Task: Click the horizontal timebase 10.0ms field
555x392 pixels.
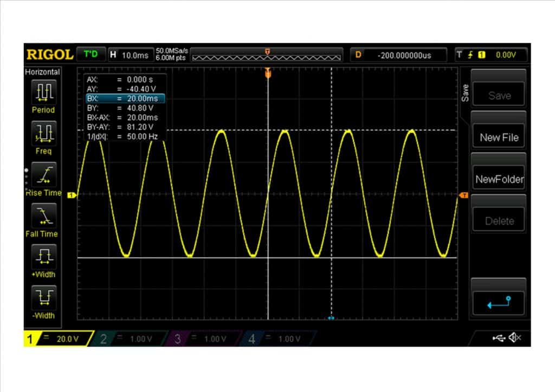Action: [x=130, y=55]
